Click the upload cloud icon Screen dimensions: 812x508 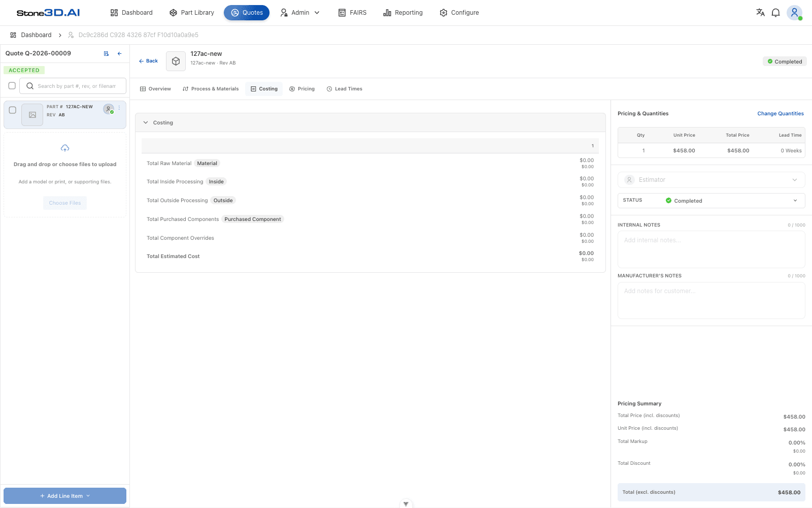pos(65,148)
